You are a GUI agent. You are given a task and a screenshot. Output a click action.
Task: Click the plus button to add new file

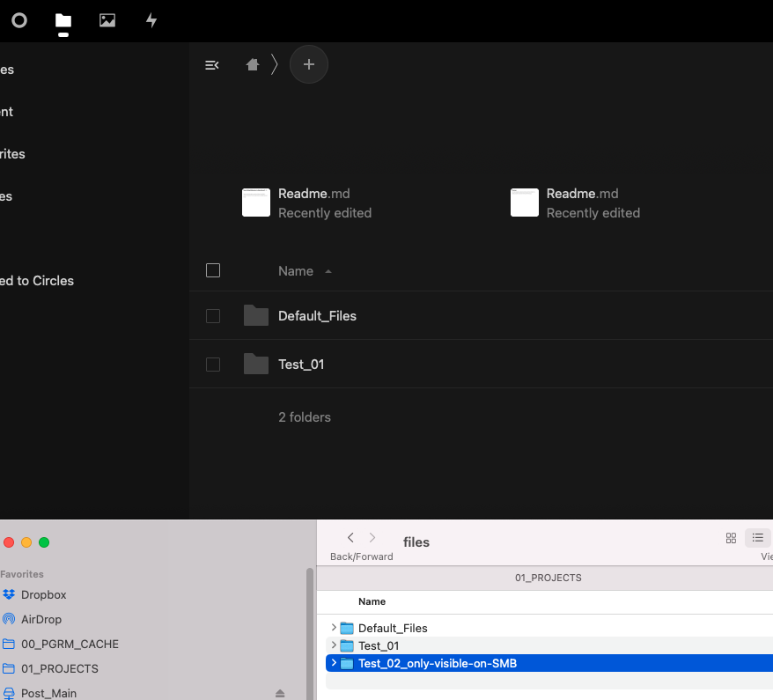point(308,64)
